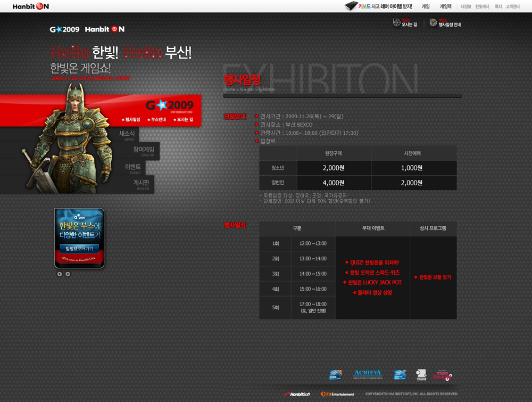The image size is (532, 402).
Task: Open the ACHIEVA sponsor logo
Action: tap(367, 374)
